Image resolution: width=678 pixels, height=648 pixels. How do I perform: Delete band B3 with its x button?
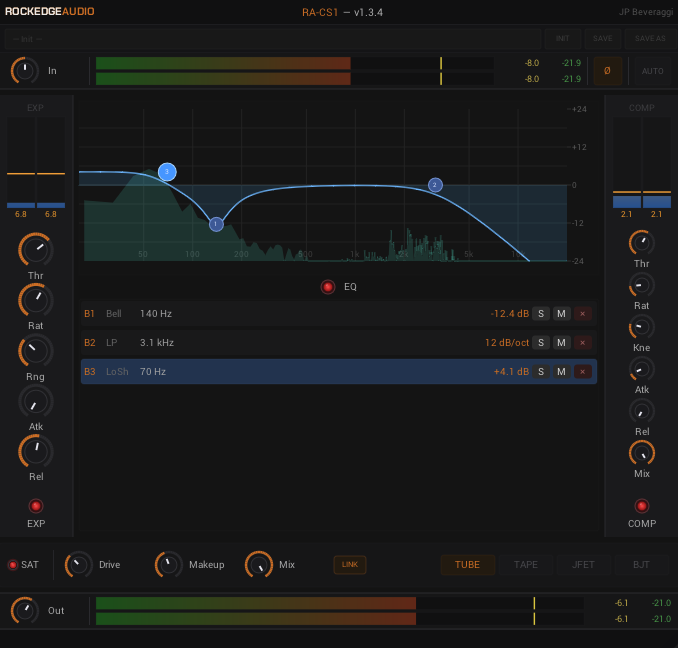[x=582, y=371]
